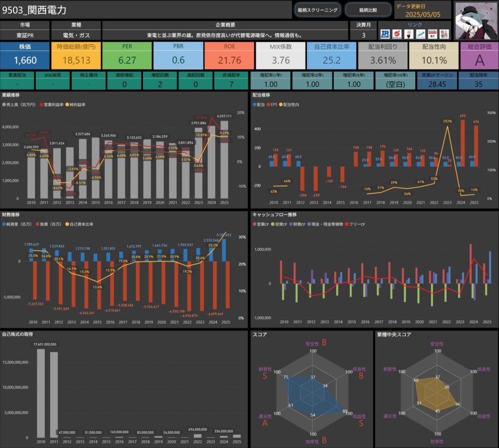The width and height of the screenshot is (499, 448).
Task: Click the 財務CF legend marker
Action: coord(291,224)
